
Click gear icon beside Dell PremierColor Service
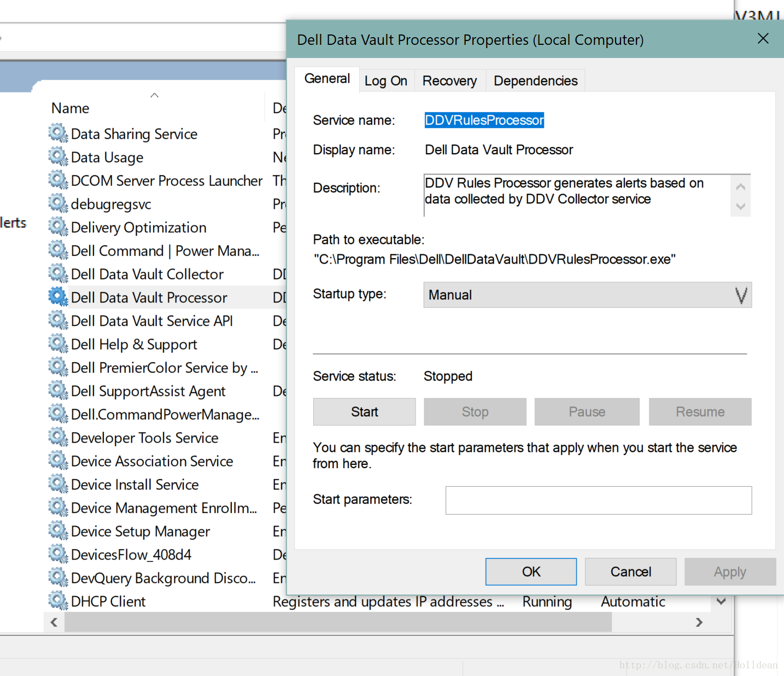(58, 367)
